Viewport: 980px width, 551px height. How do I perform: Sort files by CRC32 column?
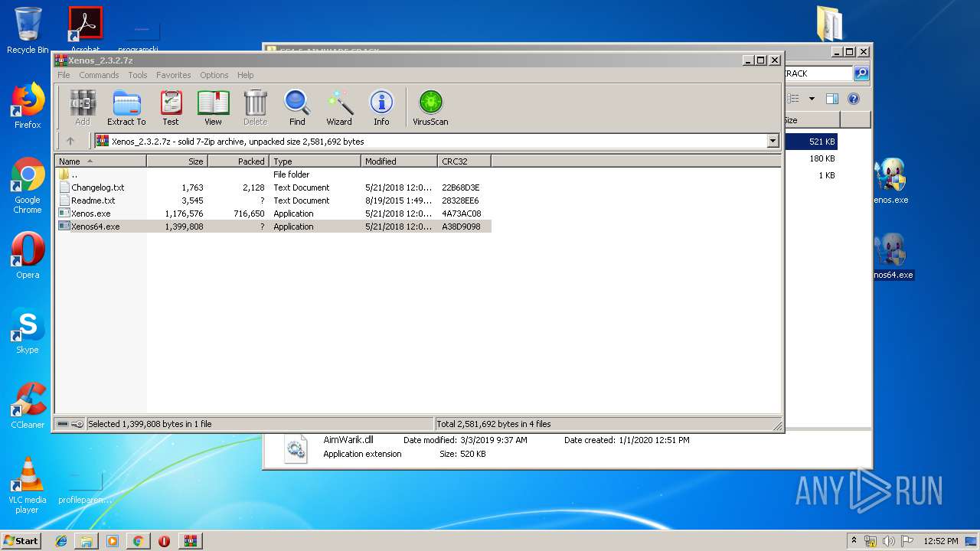click(x=464, y=161)
